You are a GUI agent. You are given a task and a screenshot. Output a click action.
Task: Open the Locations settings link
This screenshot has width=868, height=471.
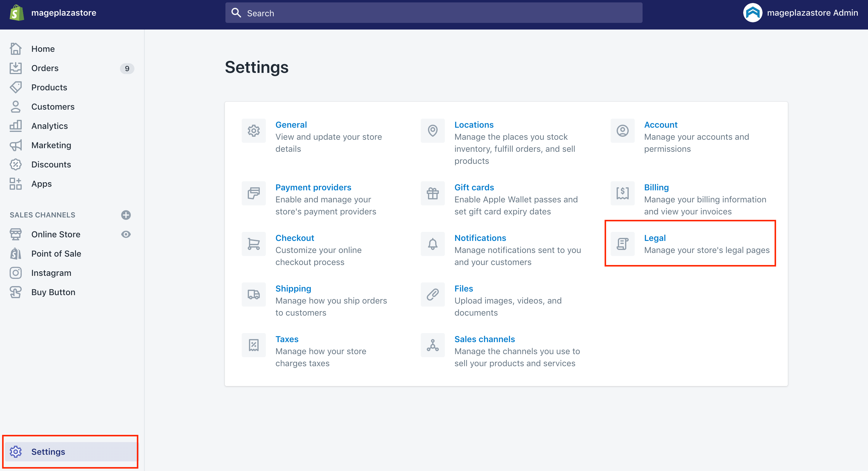474,125
